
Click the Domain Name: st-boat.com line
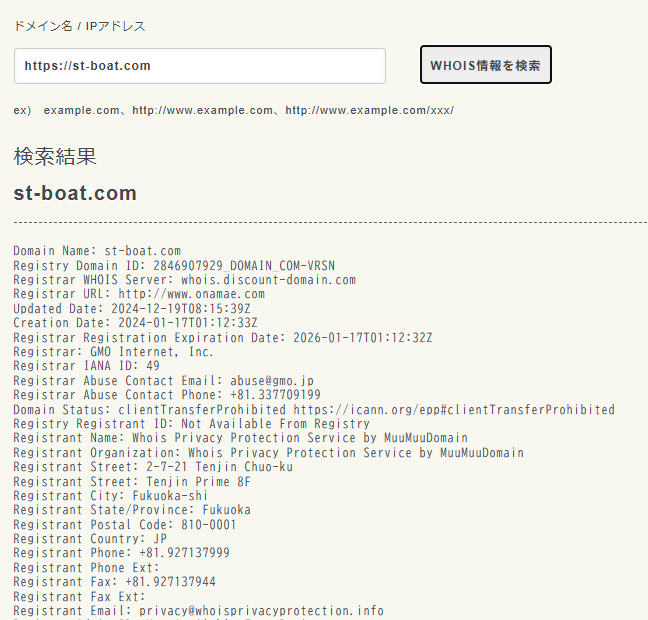click(97, 251)
